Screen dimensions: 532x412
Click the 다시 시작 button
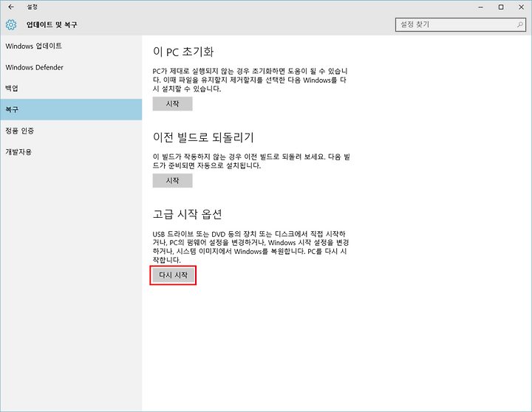coord(173,275)
